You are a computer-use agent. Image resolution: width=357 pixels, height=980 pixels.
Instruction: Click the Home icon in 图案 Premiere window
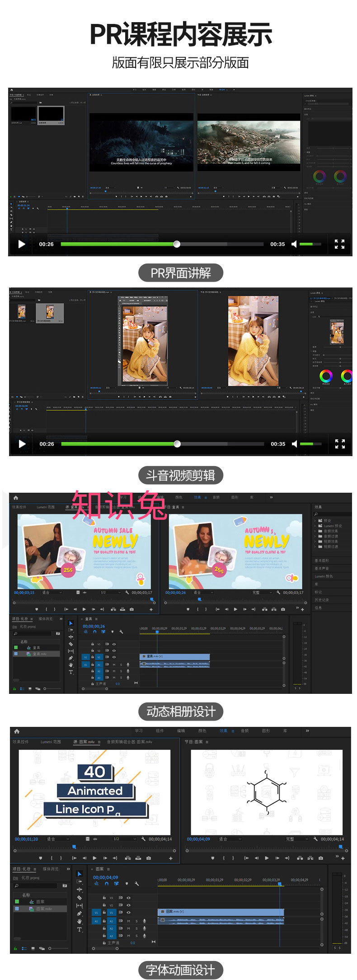pyautogui.click(x=17, y=731)
